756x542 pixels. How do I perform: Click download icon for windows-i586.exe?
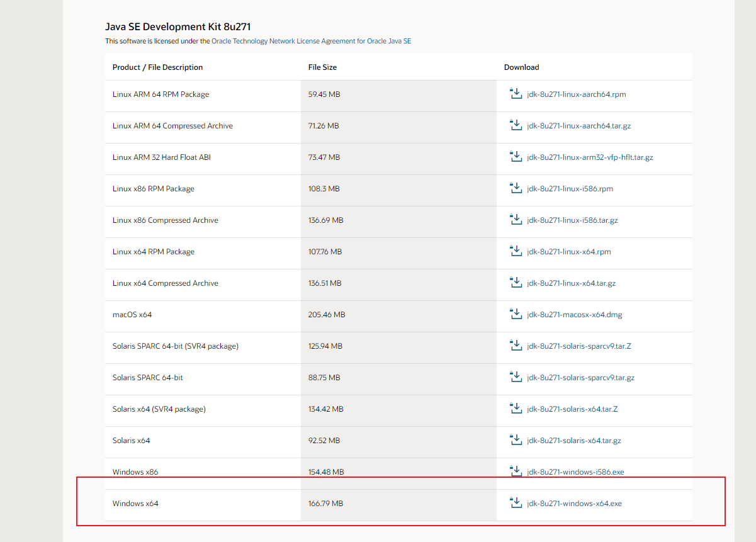coord(516,471)
